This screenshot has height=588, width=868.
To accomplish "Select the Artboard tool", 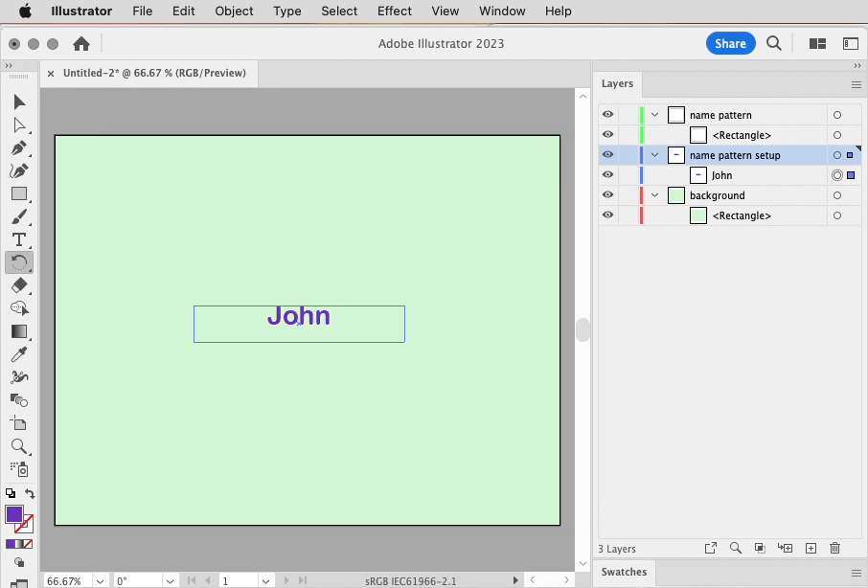I will pyautogui.click(x=19, y=423).
